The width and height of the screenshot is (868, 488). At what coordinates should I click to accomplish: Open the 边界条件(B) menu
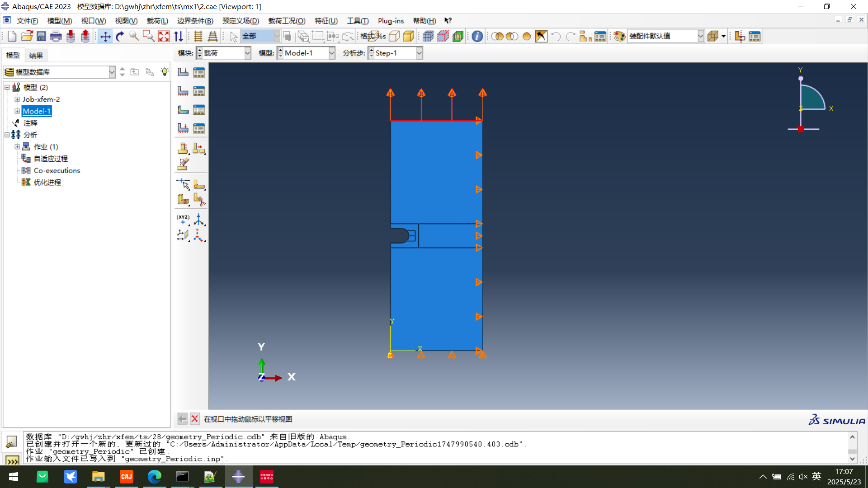pyautogui.click(x=195, y=21)
